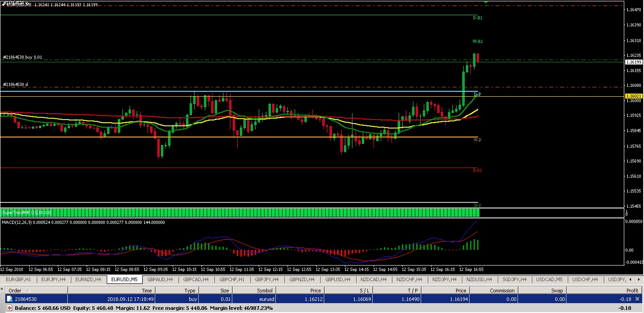Sort trades by the S / L column header
Viewport: 644px width, 313px height.
349,291
